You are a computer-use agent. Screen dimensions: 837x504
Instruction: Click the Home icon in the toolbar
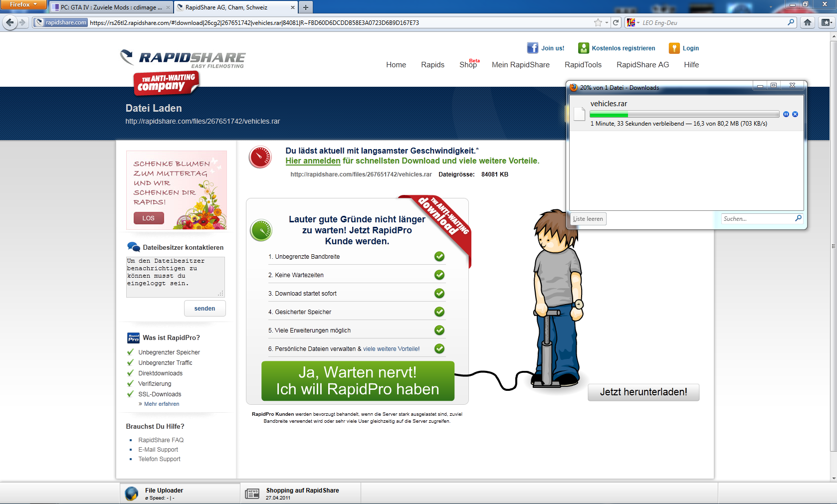[808, 22]
